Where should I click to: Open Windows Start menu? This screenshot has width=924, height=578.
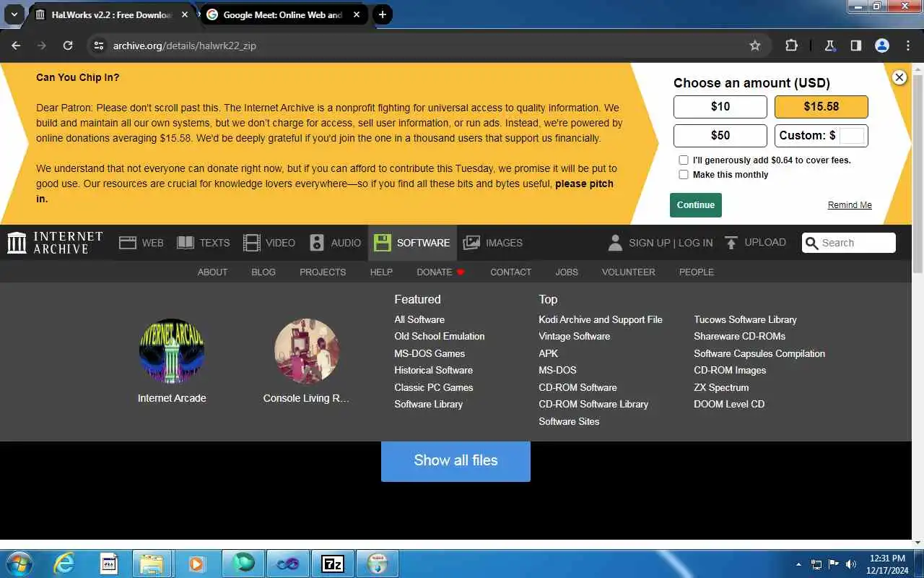coord(19,564)
